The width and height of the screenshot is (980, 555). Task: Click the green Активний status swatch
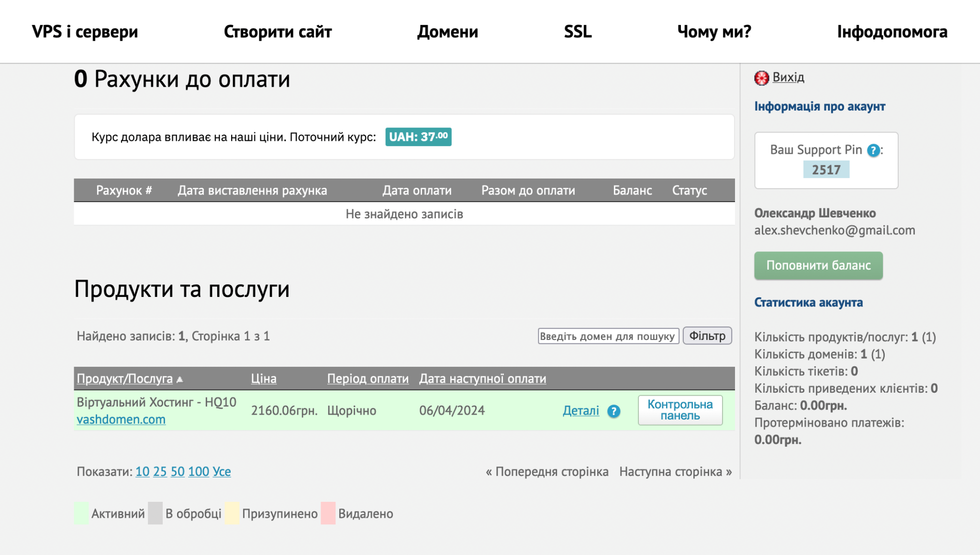pos(80,513)
